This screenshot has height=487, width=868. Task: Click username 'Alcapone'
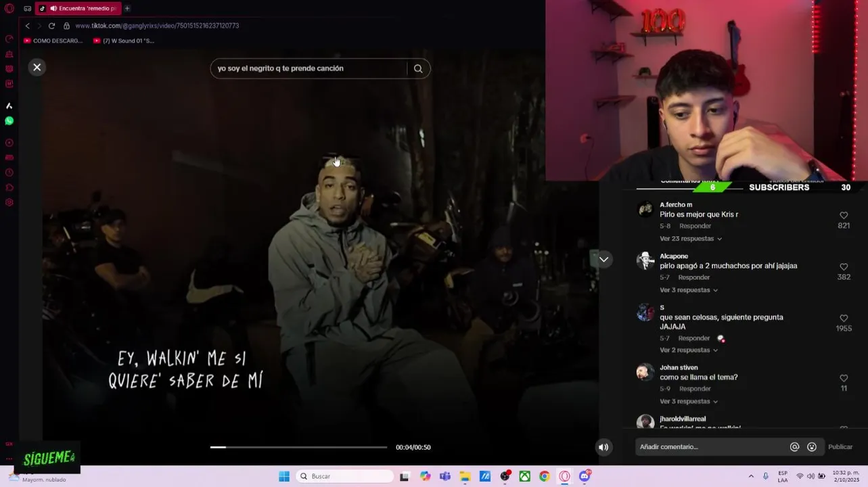pyautogui.click(x=674, y=256)
